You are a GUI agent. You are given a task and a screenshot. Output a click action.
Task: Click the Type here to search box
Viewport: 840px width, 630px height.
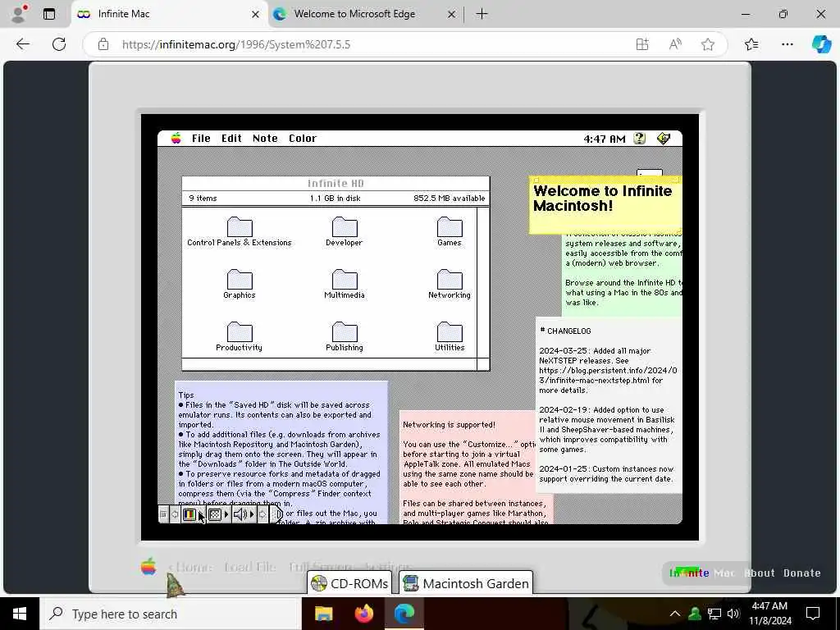pyautogui.click(x=171, y=614)
